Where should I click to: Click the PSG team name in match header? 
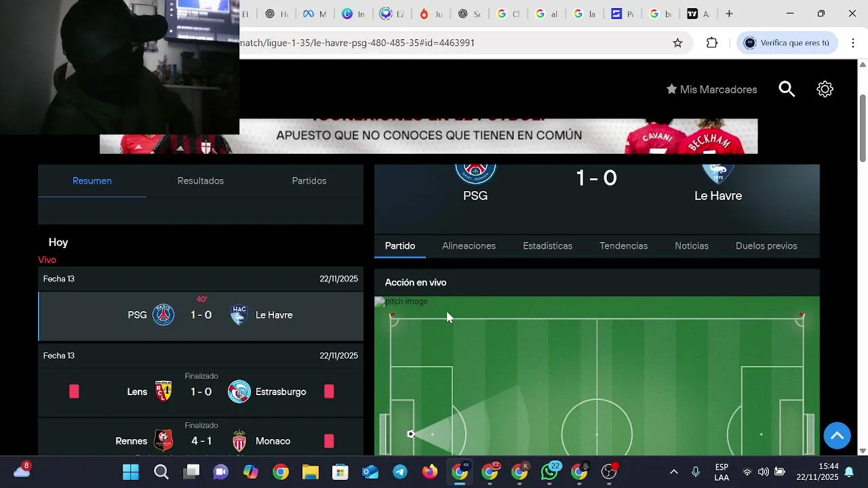click(x=475, y=196)
